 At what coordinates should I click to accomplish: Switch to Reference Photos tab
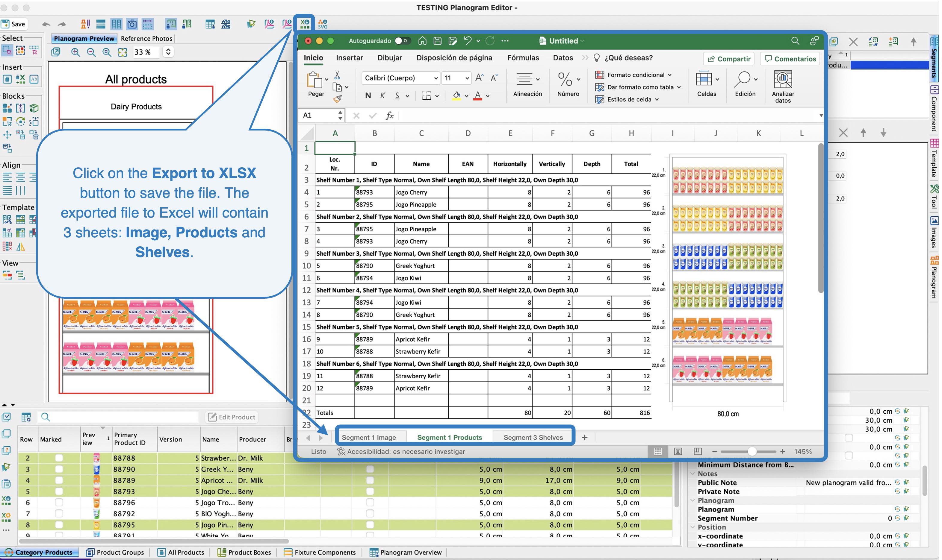pos(146,39)
